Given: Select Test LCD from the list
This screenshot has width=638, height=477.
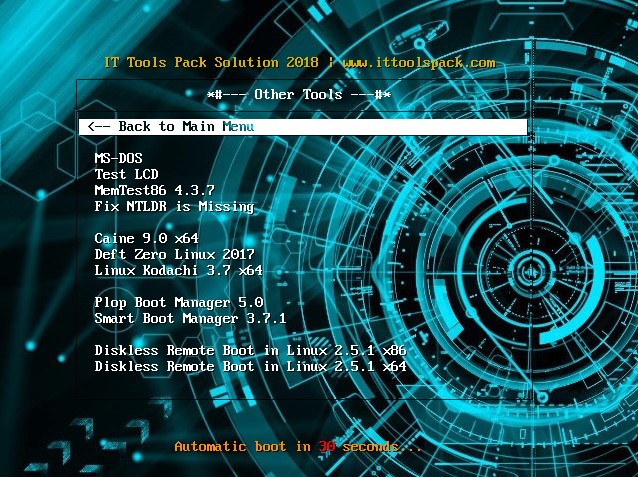Looking at the screenshot, I should [x=127, y=174].
